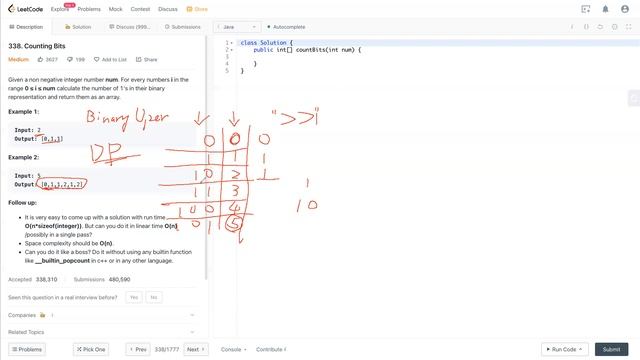
Task: Click the LeetCode logo
Action: (25, 9)
